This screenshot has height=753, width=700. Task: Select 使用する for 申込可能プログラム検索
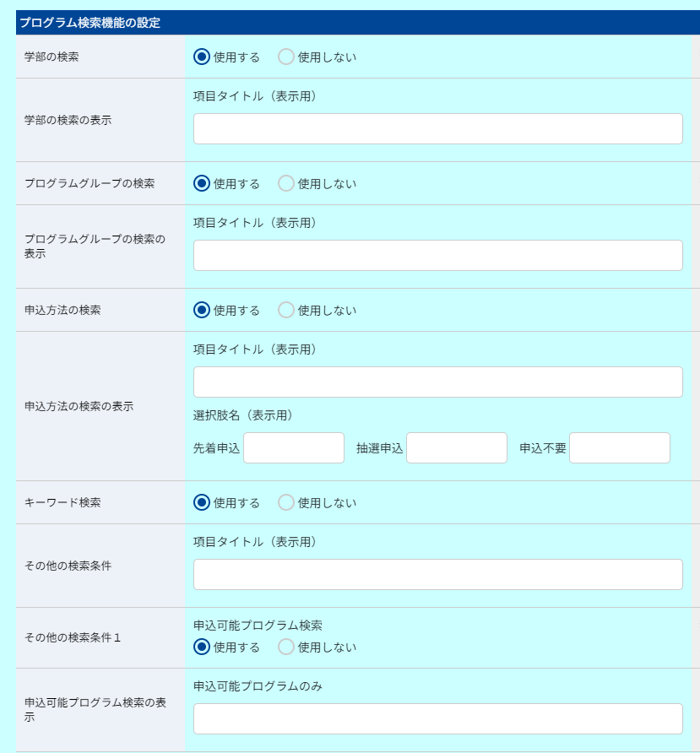point(201,647)
